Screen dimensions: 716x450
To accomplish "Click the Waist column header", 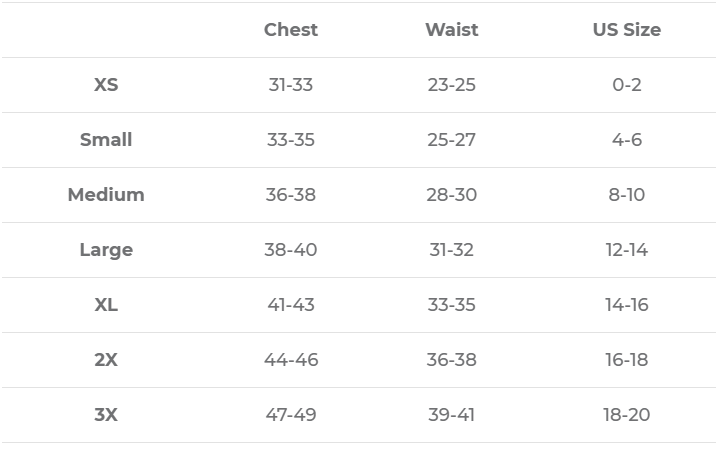I will pyautogui.click(x=451, y=30).
